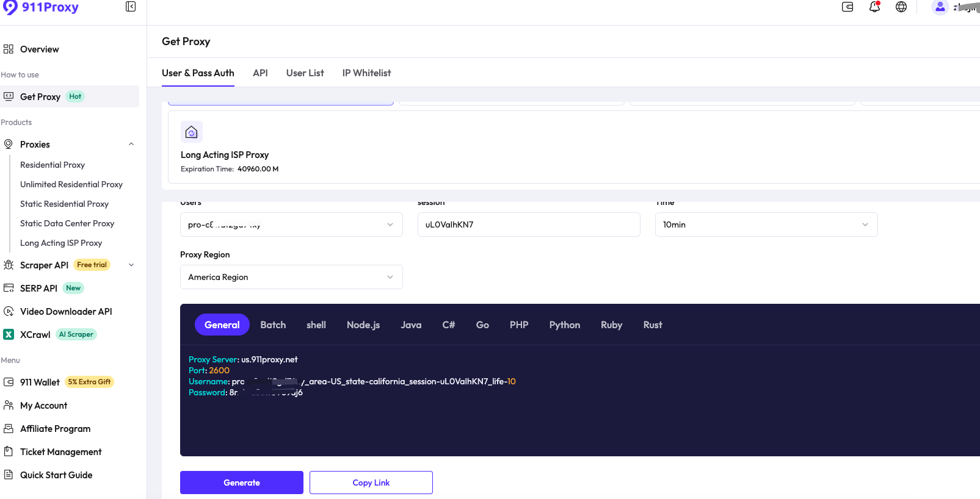Switch to User & Pass Auth tab

[x=198, y=73]
